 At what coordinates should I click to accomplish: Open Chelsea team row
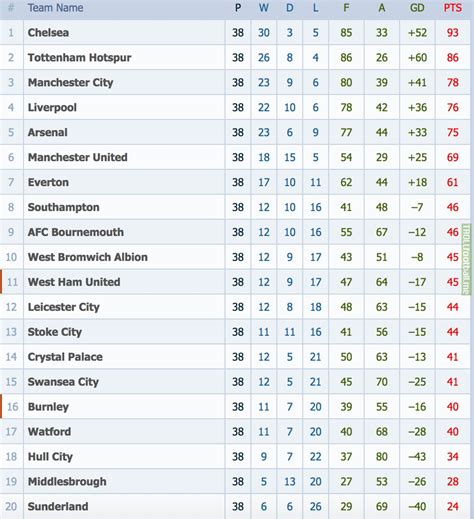235,32
